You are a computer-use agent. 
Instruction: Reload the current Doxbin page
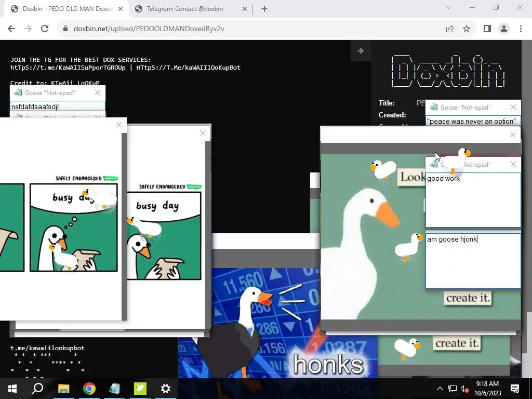point(45,29)
